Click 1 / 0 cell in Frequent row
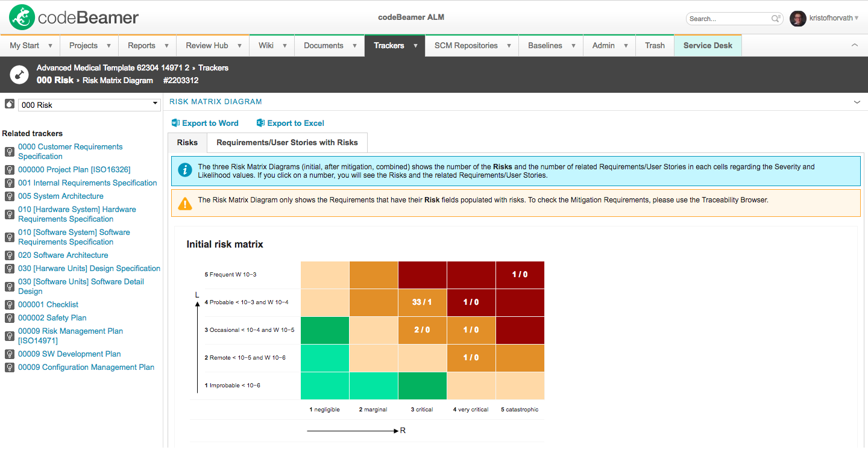 tap(520, 275)
